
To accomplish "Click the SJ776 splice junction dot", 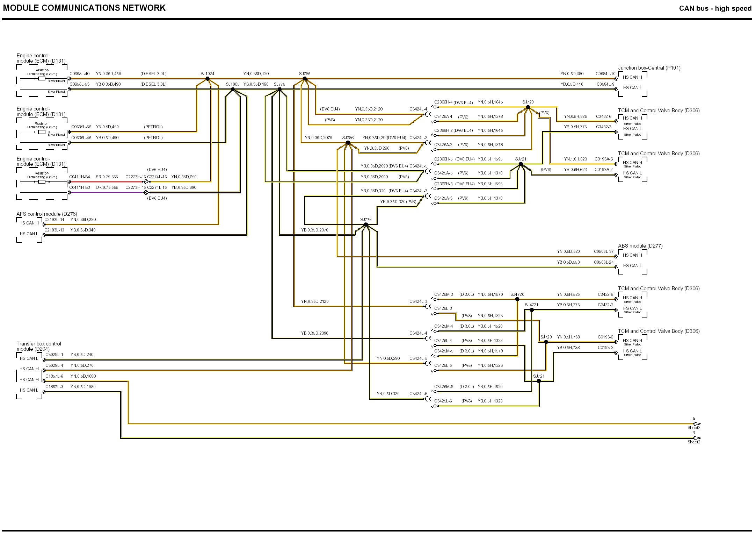I will coord(366,224).
